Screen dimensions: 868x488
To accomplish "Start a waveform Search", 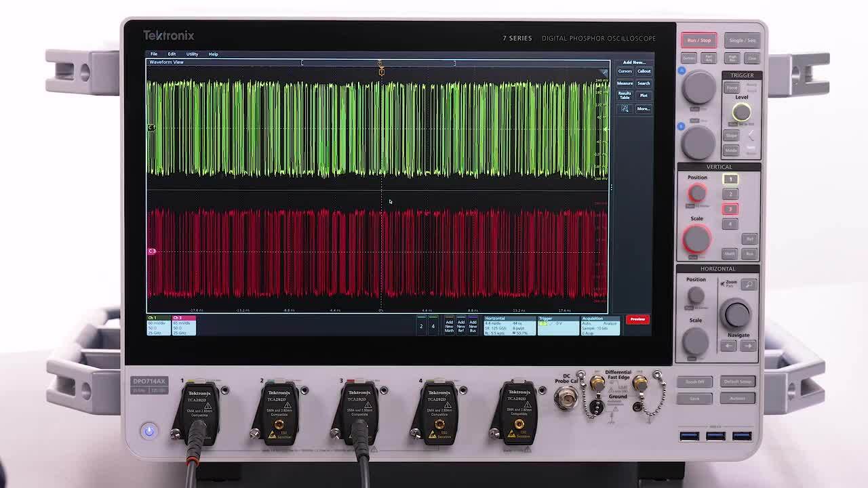I will tap(643, 83).
